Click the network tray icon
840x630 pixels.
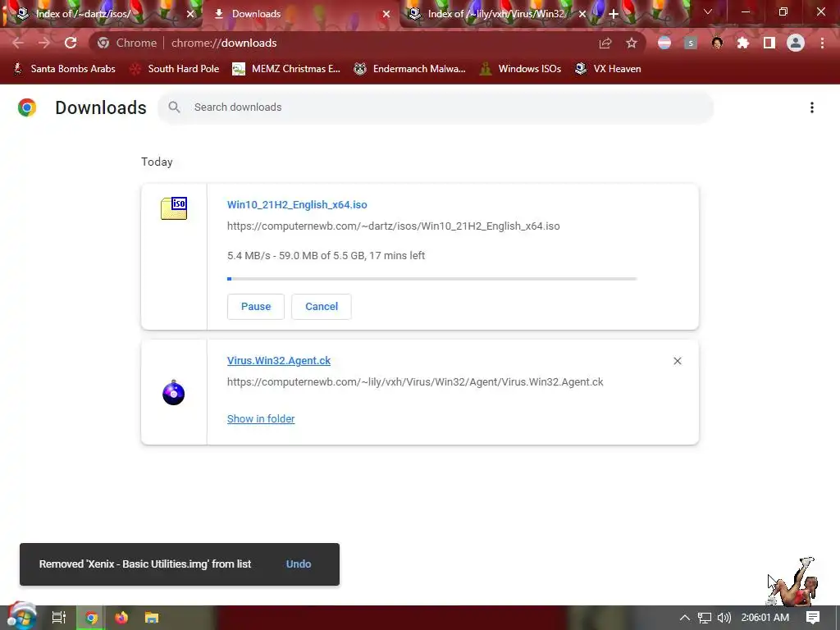[x=705, y=618]
